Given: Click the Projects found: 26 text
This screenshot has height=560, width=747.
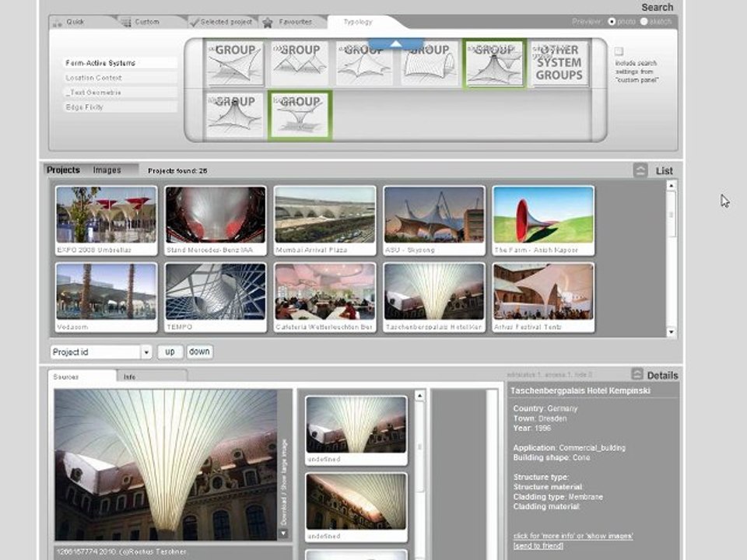Looking at the screenshot, I should 177,170.
